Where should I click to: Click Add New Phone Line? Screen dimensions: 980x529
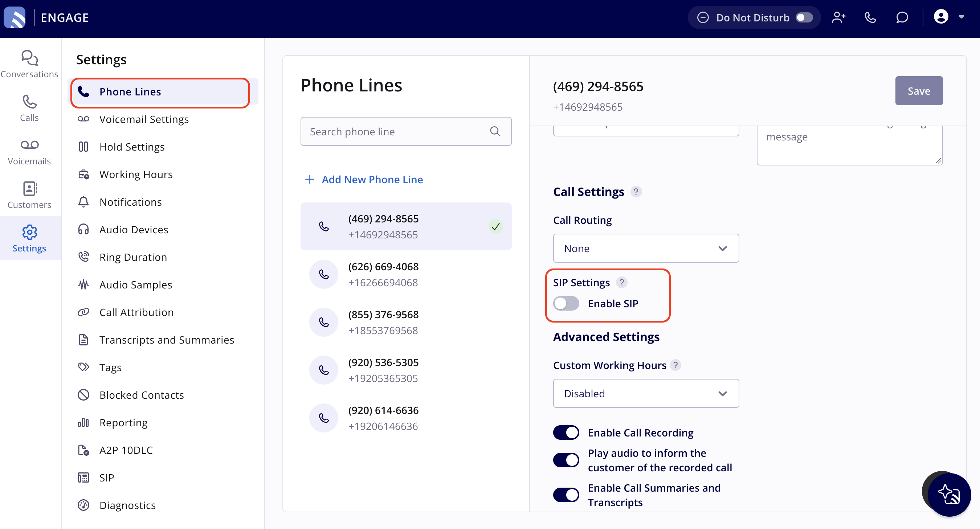364,179
